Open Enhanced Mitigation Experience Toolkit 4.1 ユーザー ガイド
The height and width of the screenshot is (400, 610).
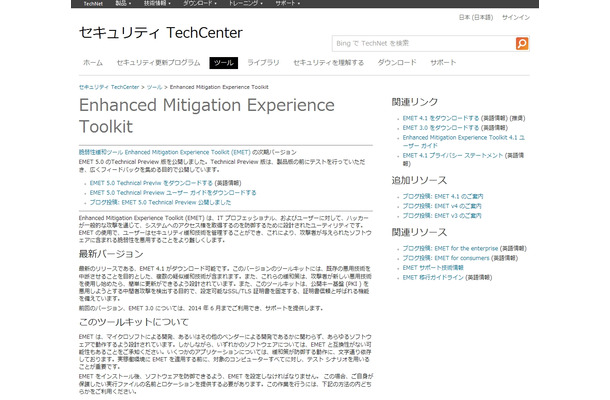click(x=464, y=141)
